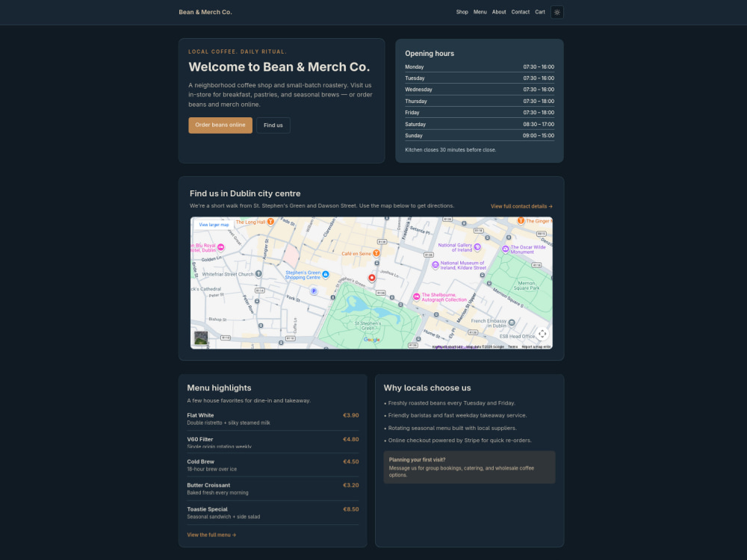Click the Order beans online button
This screenshot has width=747, height=560.
point(220,125)
